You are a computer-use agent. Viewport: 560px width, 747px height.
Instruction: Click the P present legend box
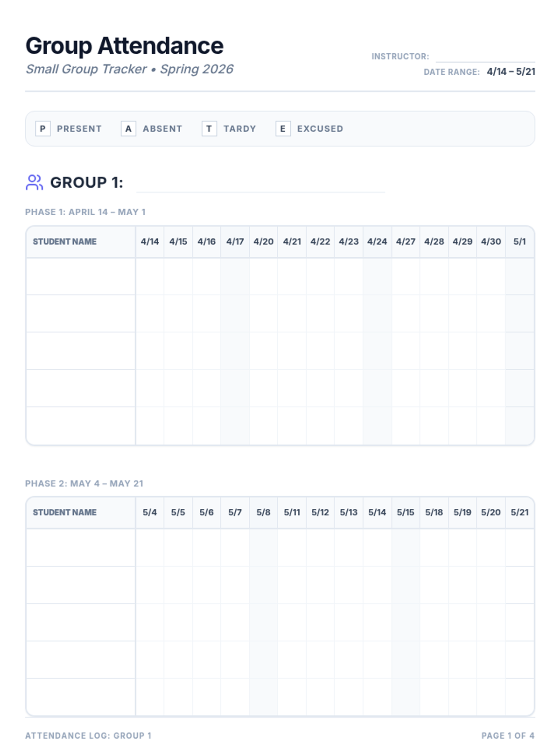pyautogui.click(x=43, y=128)
